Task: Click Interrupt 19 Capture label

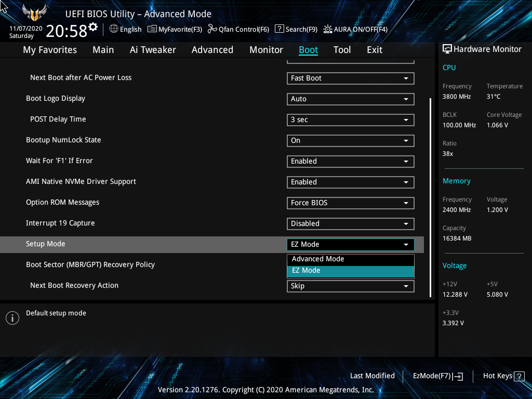Action: tap(60, 223)
